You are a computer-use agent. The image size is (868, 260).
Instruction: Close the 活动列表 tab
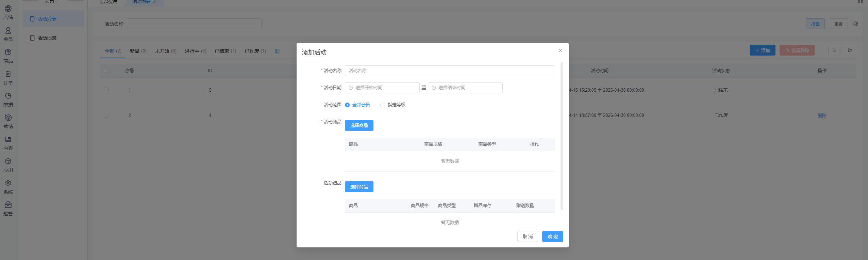(154, 2)
